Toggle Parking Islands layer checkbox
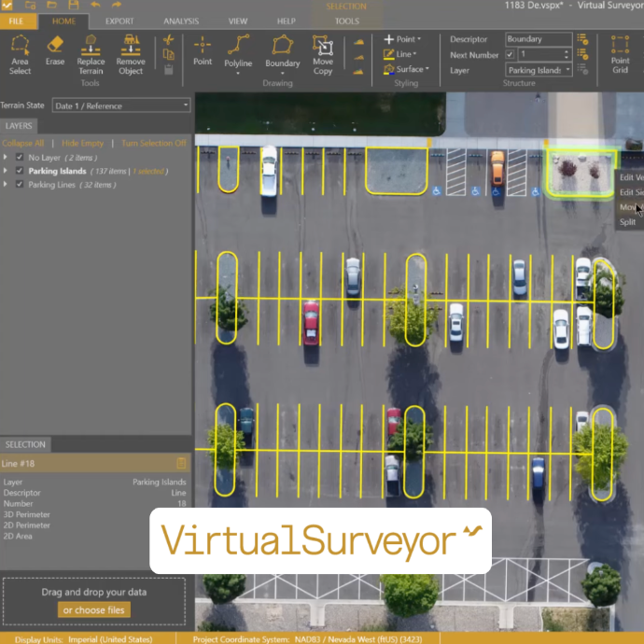Viewport: 644px width, 644px height. point(20,171)
